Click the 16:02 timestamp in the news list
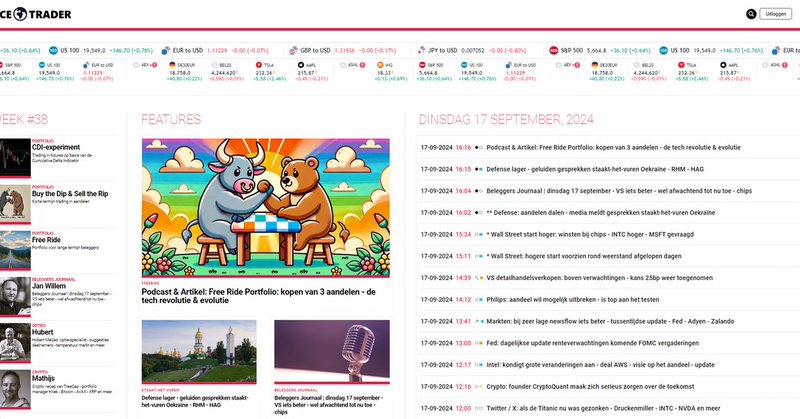The image size is (800, 419). (463, 213)
